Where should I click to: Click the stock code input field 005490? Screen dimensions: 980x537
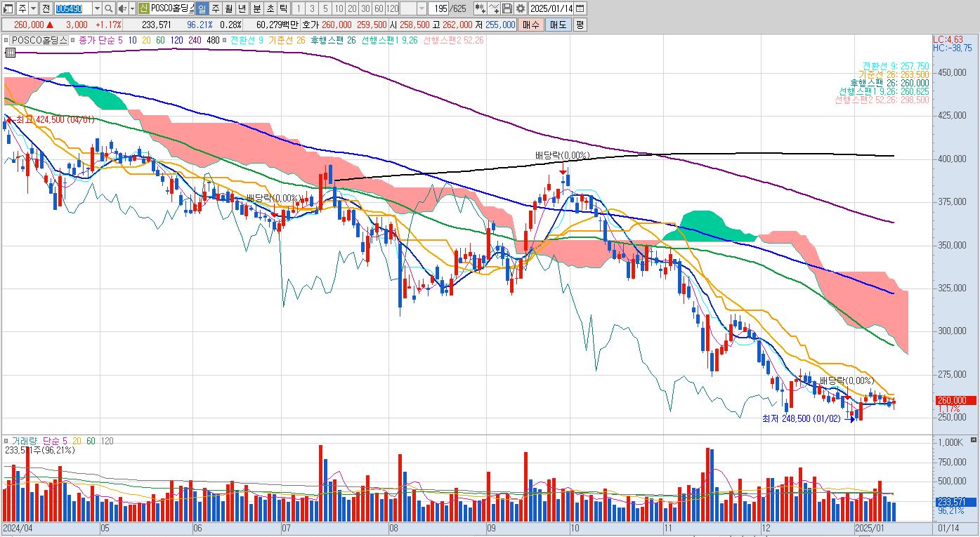point(73,8)
